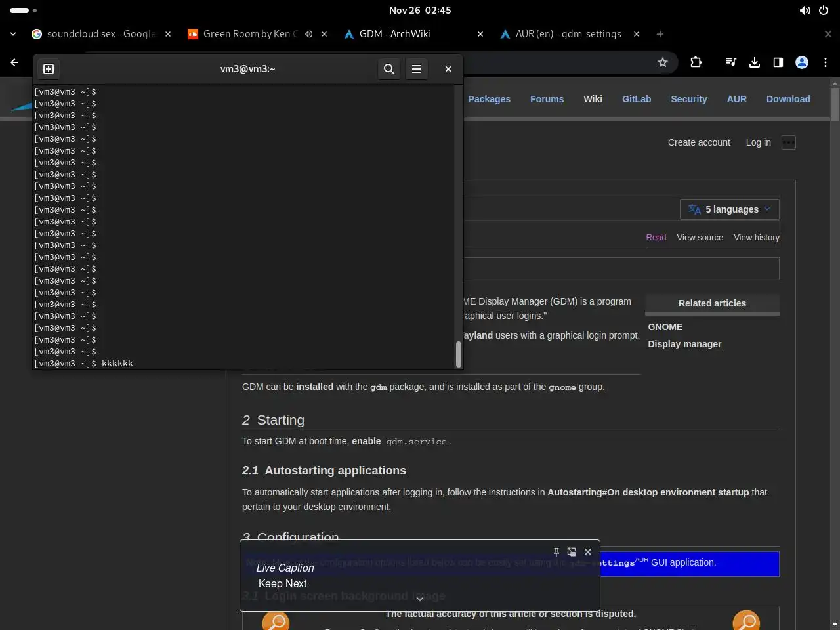Click Log in link

pyautogui.click(x=759, y=142)
